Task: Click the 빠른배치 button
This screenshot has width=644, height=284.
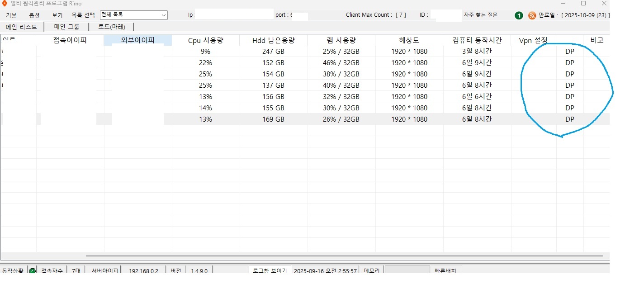Action: pos(445,271)
